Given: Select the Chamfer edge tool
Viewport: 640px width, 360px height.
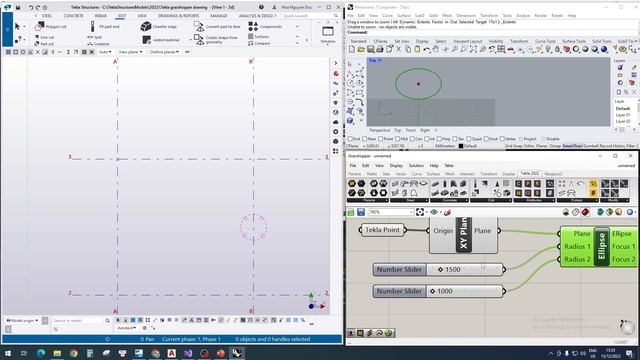Looking at the screenshot, I should 159,27.
